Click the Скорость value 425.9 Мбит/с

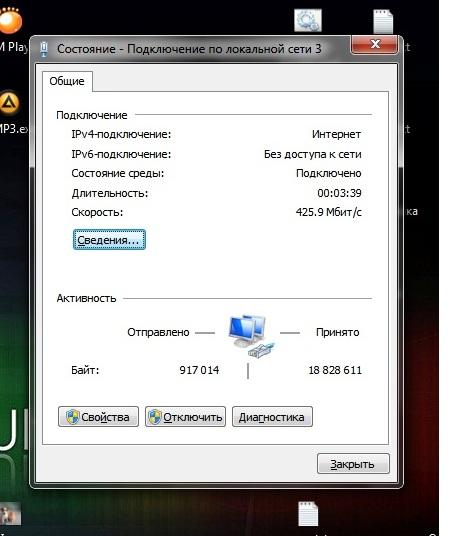coord(329,212)
